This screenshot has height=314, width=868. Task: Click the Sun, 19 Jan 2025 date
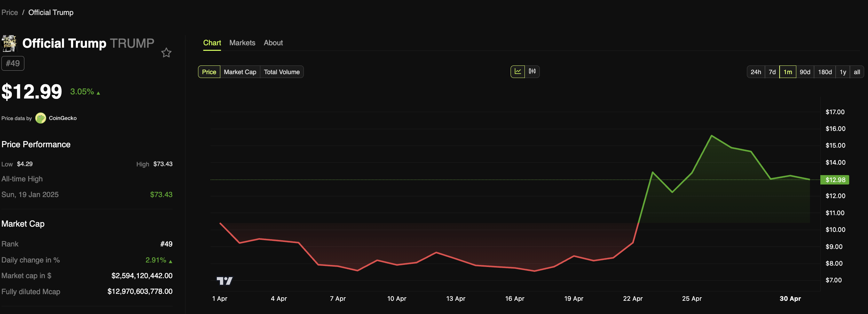pyautogui.click(x=30, y=195)
